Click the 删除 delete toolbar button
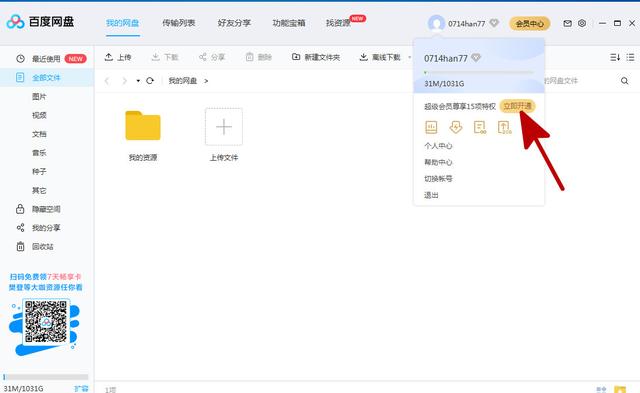 tap(259, 57)
